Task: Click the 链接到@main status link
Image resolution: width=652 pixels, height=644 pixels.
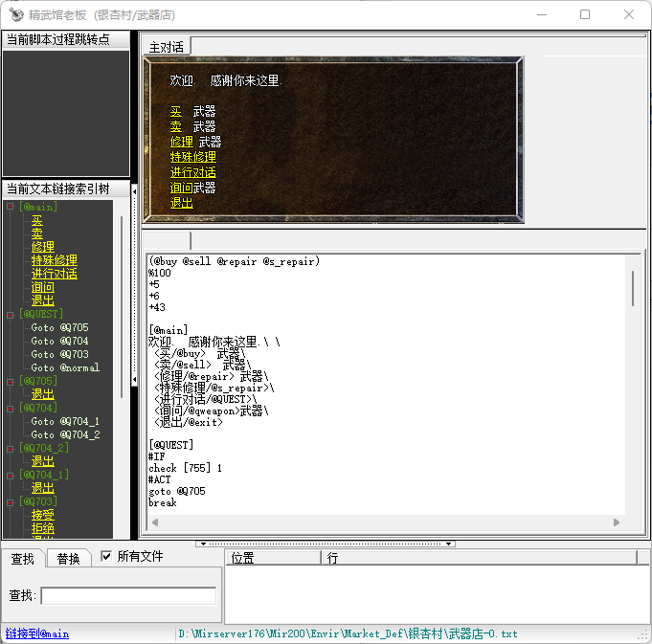Action: [x=37, y=633]
